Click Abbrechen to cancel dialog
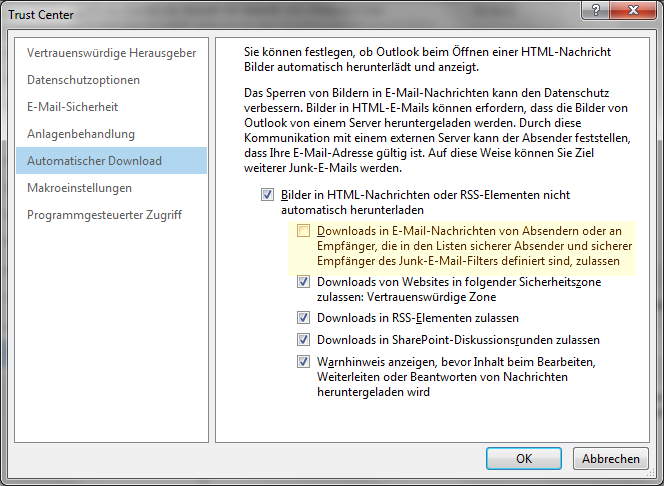 (611, 458)
